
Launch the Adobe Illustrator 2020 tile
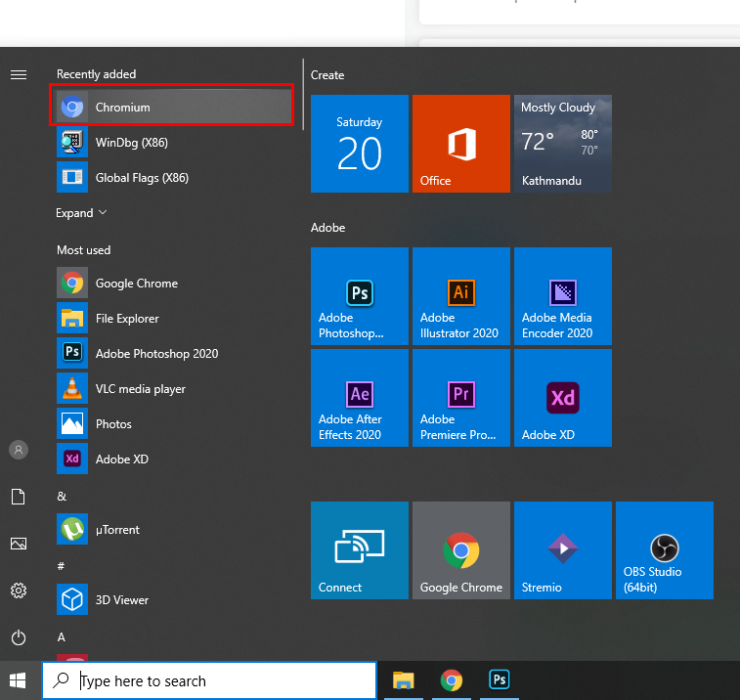(x=461, y=296)
